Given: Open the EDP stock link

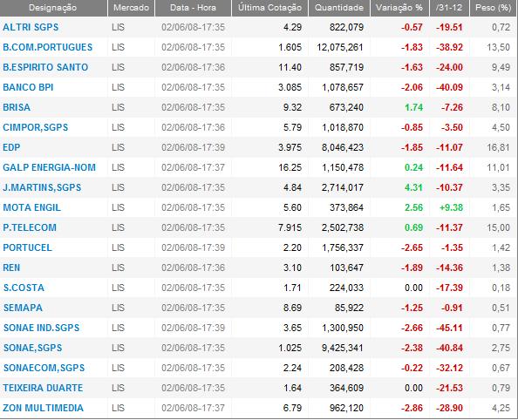Looking at the screenshot, I should tap(11, 147).
